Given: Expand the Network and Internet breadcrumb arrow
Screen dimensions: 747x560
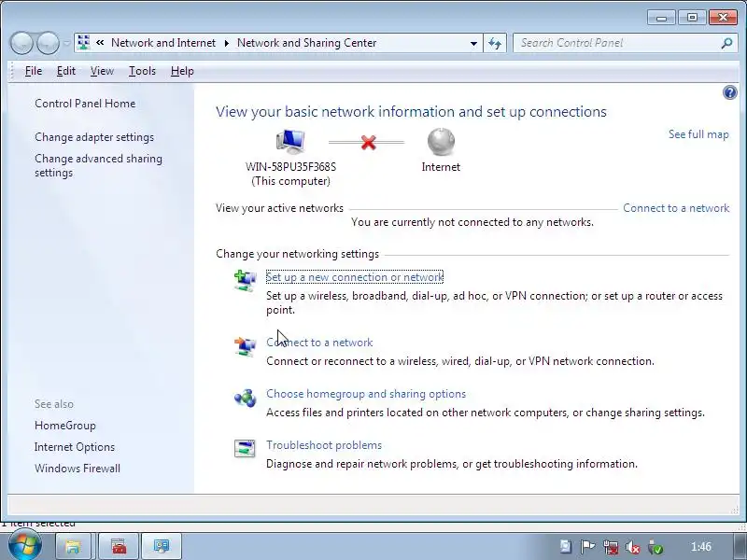Looking at the screenshot, I should pos(227,43).
